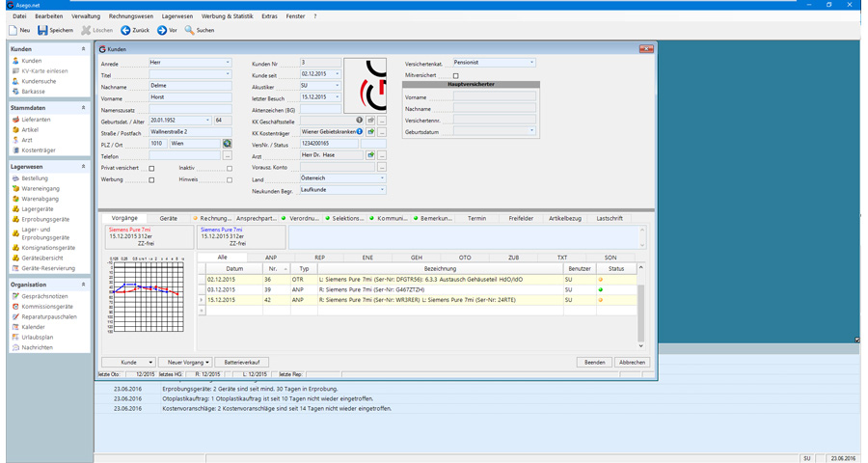Open Kostenträger under Stammdaten
Viewport: 868px width, 463px height.
[x=39, y=150]
